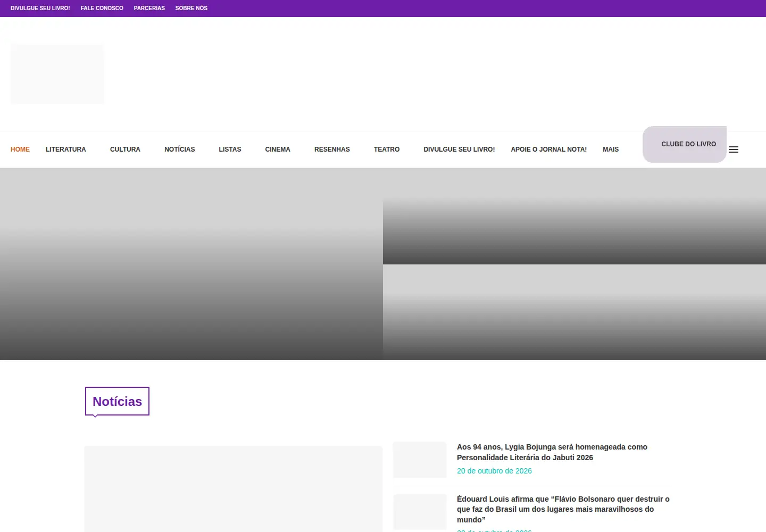Open the Listas menu
This screenshot has width=766, height=532.
tap(230, 149)
